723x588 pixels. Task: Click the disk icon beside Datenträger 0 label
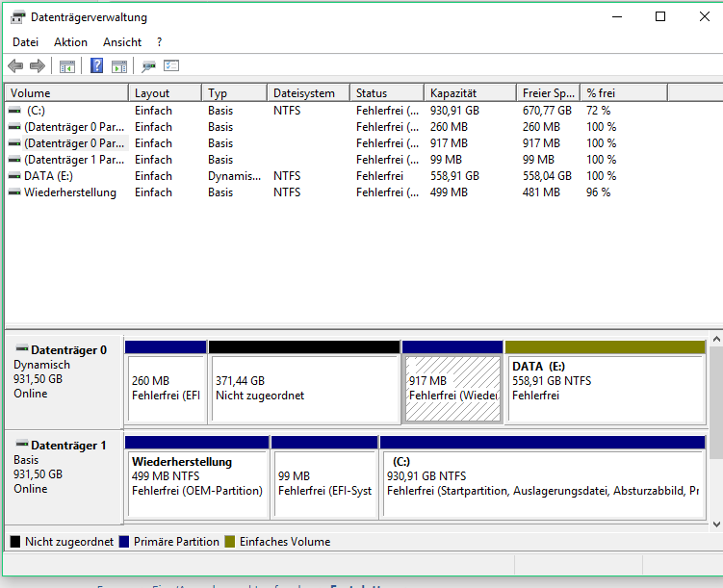(22, 348)
